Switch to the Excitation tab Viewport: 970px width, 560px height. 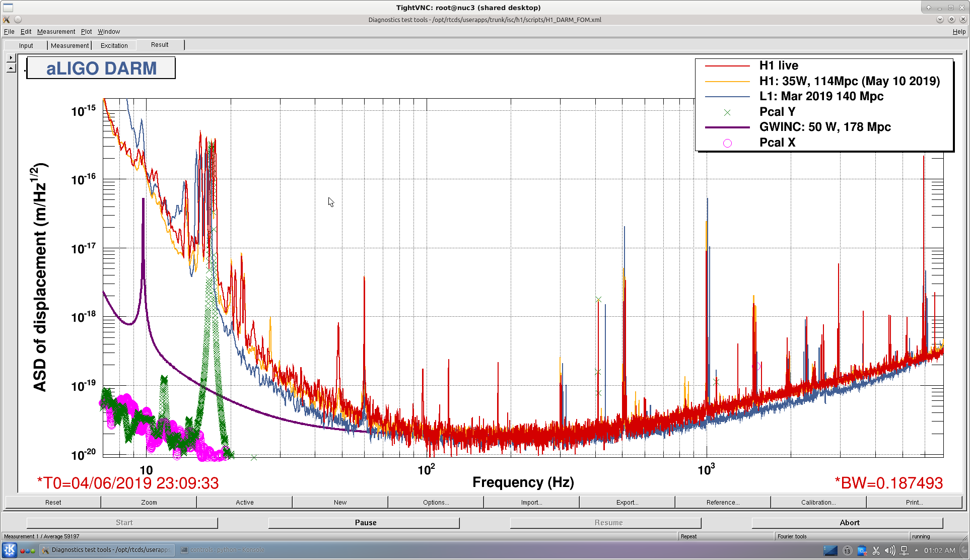pyautogui.click(x=114, y=45)
